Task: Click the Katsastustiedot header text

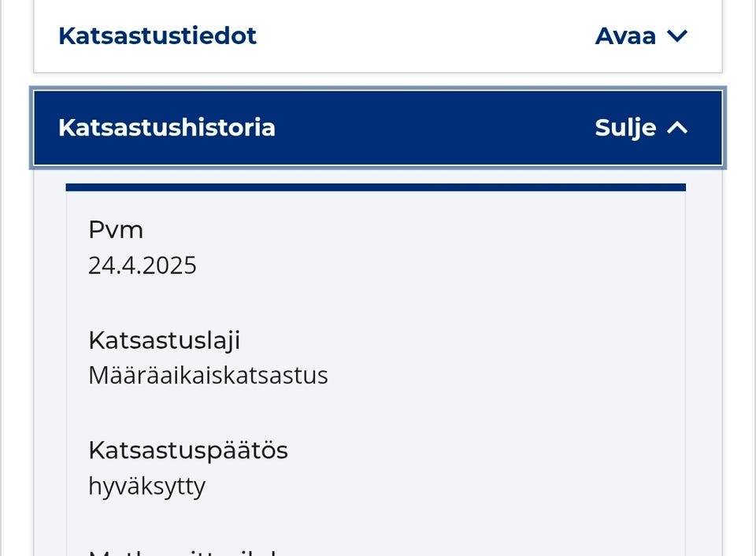Action: point(157,35)
